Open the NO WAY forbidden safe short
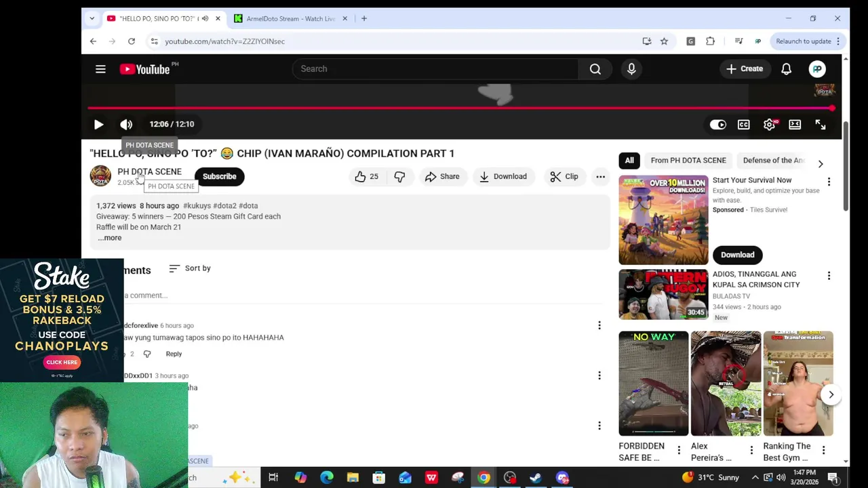Viewport: 868px width, 488px height. pyautogui.click(x=654, y=383)
